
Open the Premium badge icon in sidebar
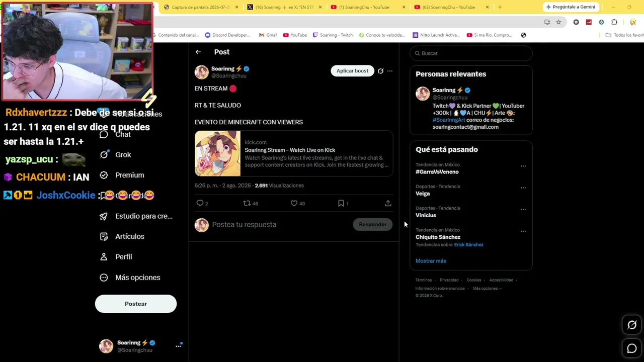click(104, 175)
